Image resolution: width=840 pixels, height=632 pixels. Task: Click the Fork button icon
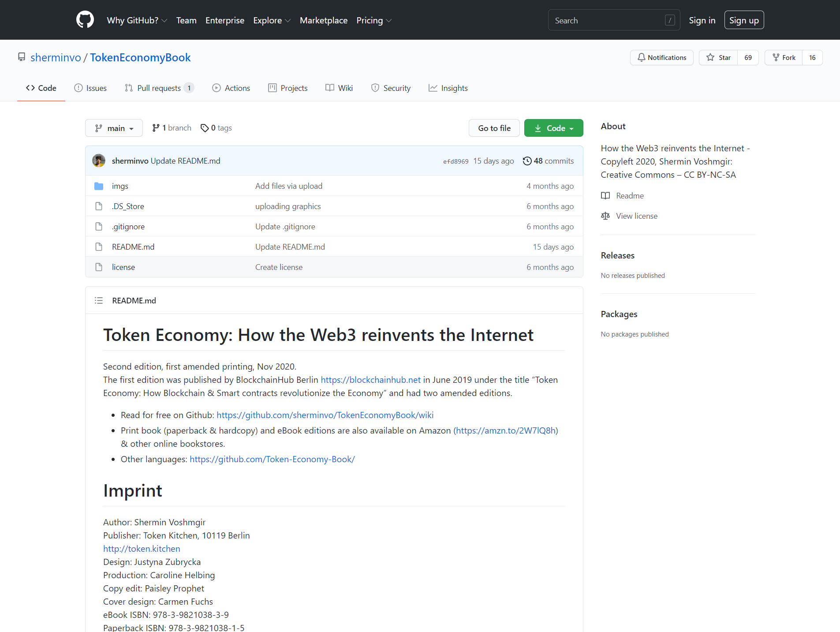tap(776, 57)
